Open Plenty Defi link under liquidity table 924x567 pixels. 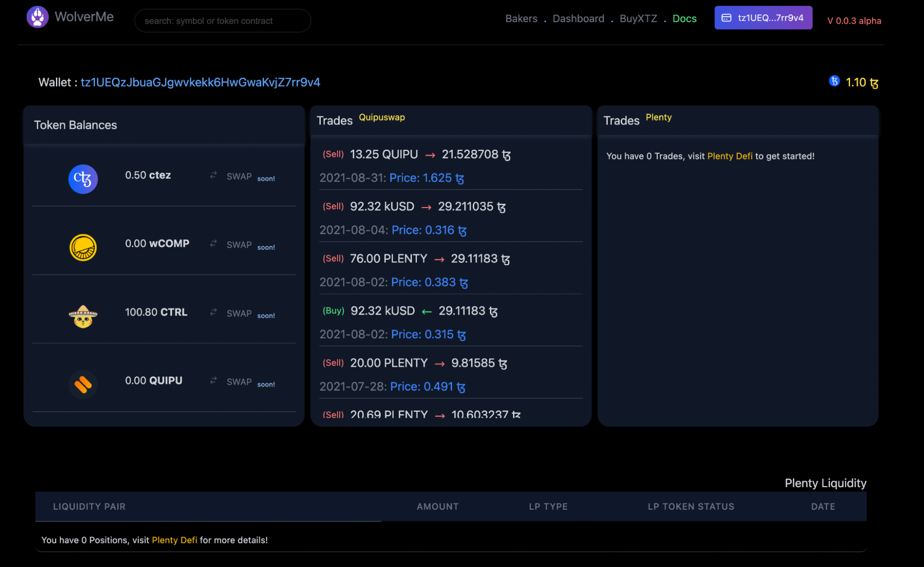click(174, 540)
